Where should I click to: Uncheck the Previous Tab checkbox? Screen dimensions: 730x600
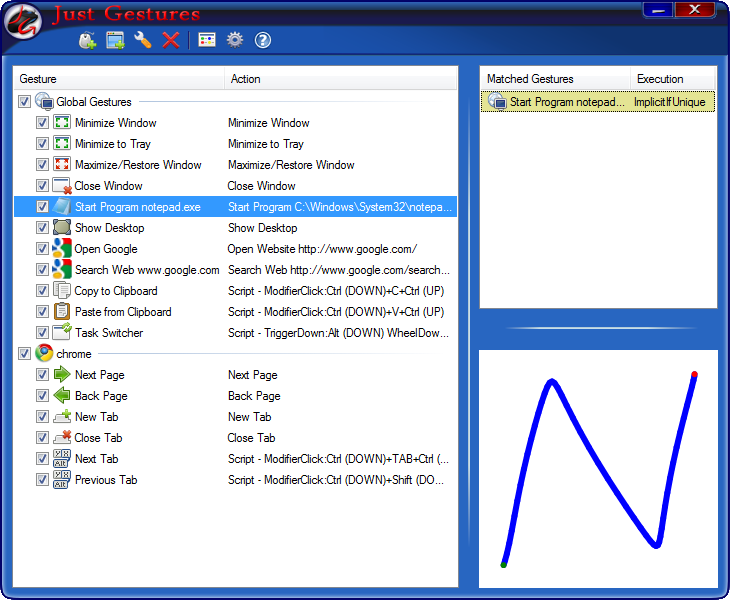pos(42,479)
